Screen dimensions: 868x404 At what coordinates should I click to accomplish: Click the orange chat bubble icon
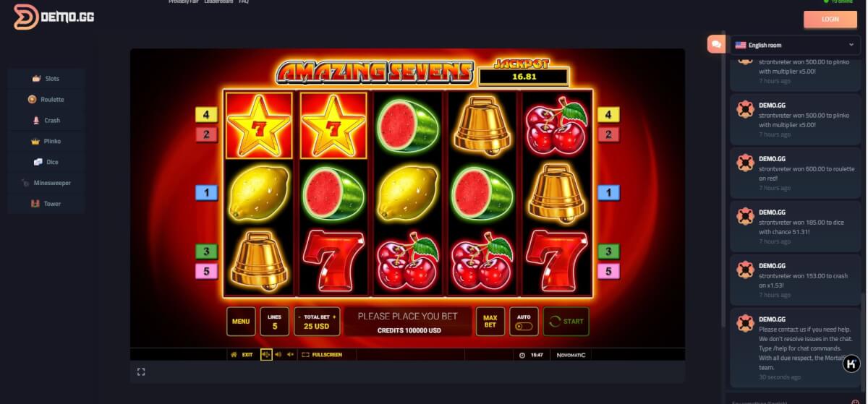click(x=716, y=44)
